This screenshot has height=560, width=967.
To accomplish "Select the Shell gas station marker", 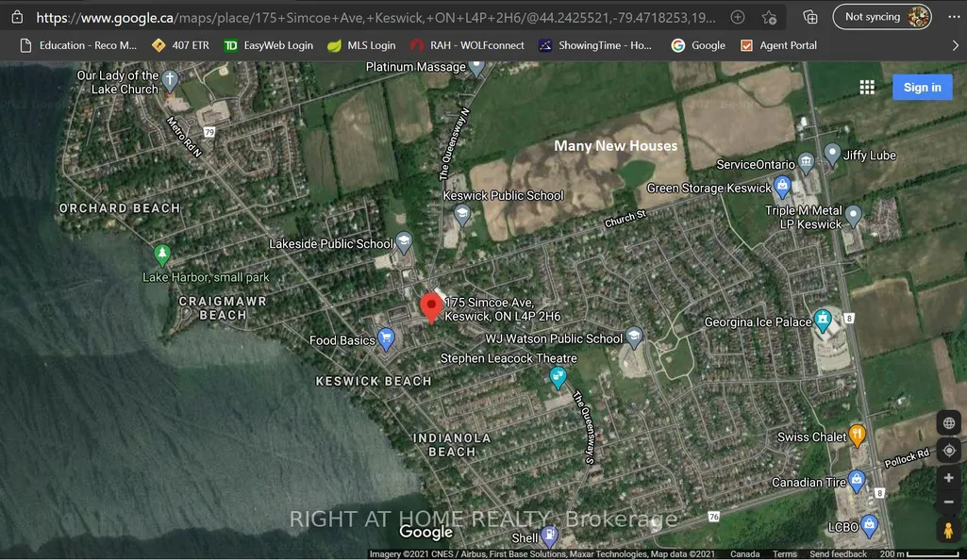I will (x=549, y=536).
